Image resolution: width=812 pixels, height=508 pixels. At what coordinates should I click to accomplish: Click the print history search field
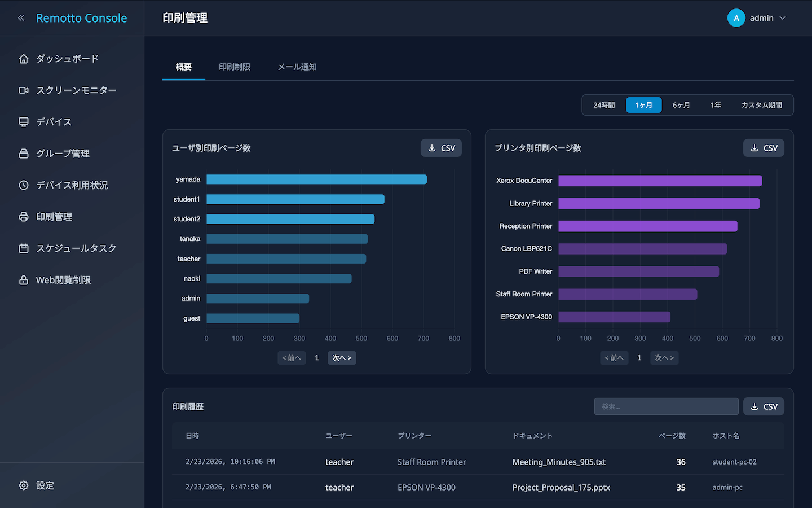point(666,406)
